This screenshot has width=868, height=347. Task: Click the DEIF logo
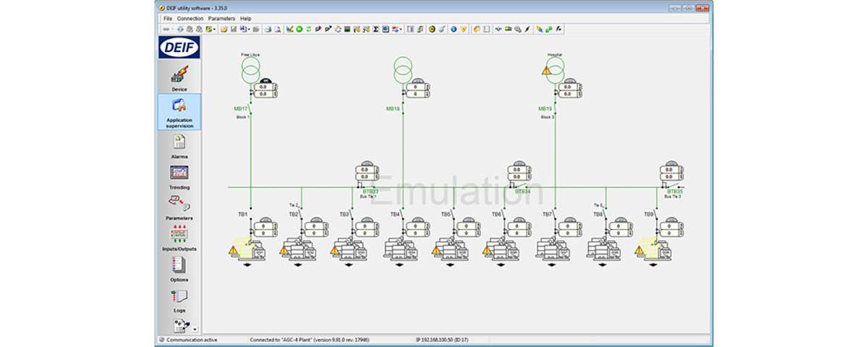tap(179, 48)
